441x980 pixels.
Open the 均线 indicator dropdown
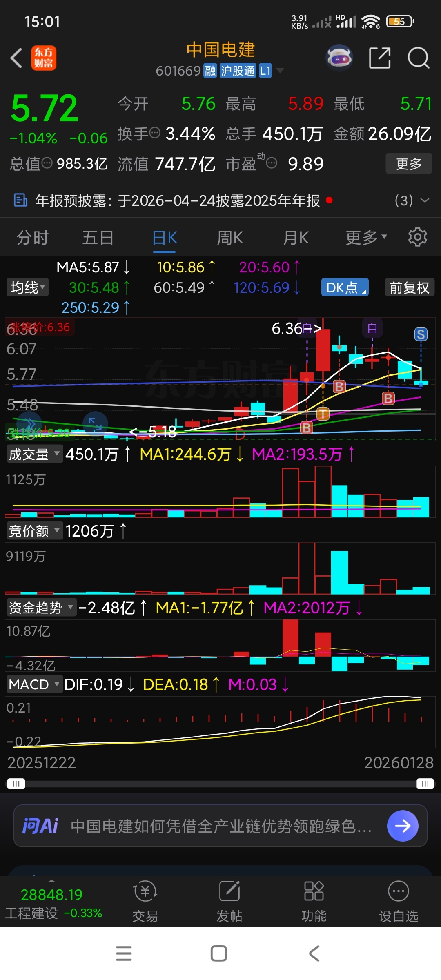[27, 287]
